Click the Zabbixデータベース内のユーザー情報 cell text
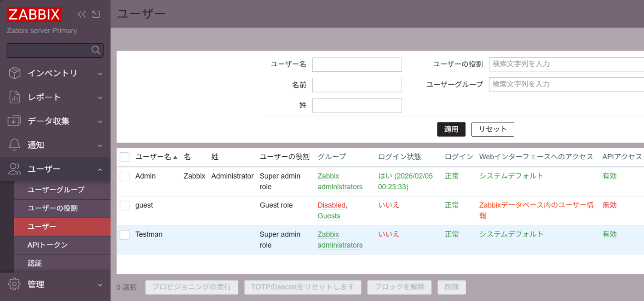The width and height of the screenshot is (644, 301). click(x=536, y=210)
